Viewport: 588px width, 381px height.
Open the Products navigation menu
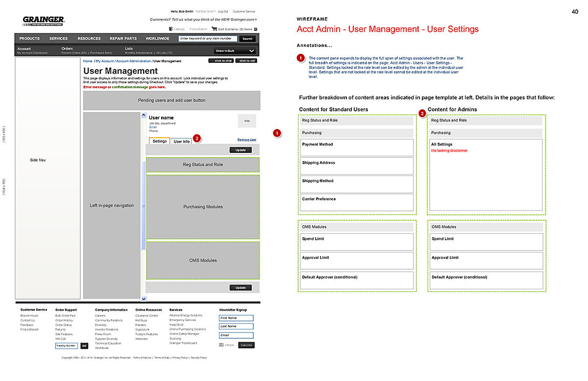click(x=29, y=39)
